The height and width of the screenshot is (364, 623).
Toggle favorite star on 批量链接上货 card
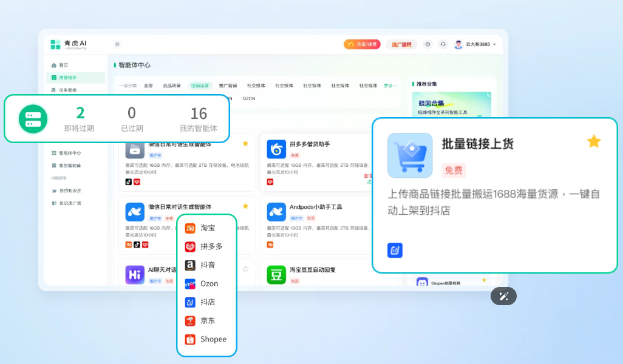(593, 142)
